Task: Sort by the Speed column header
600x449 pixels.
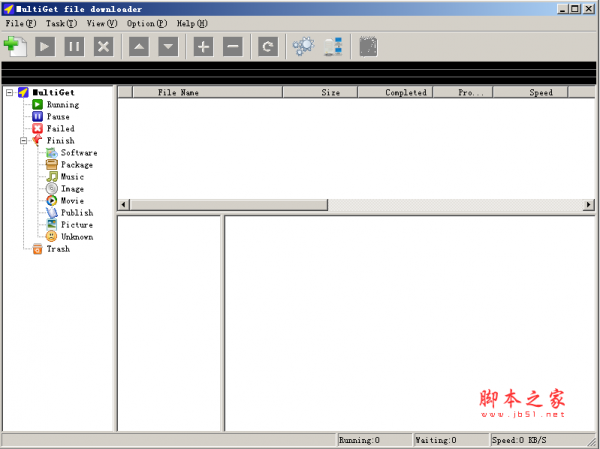Action: click(530, 92)
